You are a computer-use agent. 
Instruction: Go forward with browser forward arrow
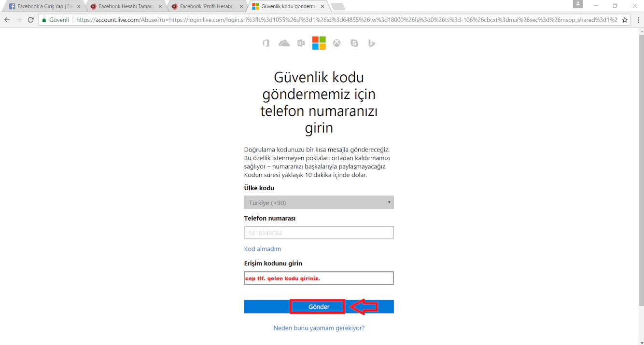pyautogui.click(x=19, y=20)
